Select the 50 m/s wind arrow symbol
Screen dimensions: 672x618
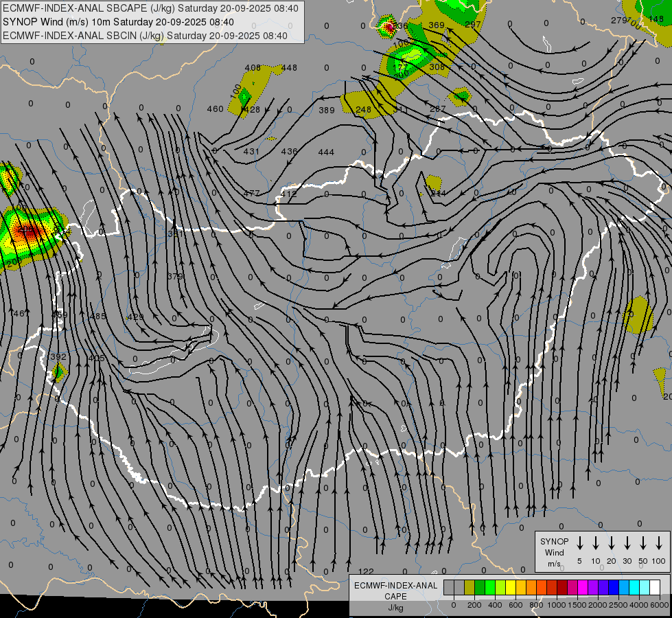pos(643,542)
